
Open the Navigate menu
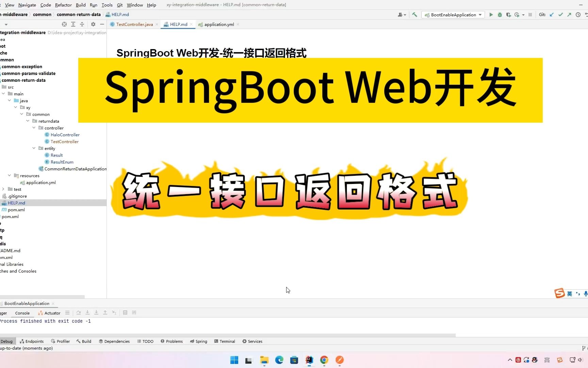pos(27,5)
